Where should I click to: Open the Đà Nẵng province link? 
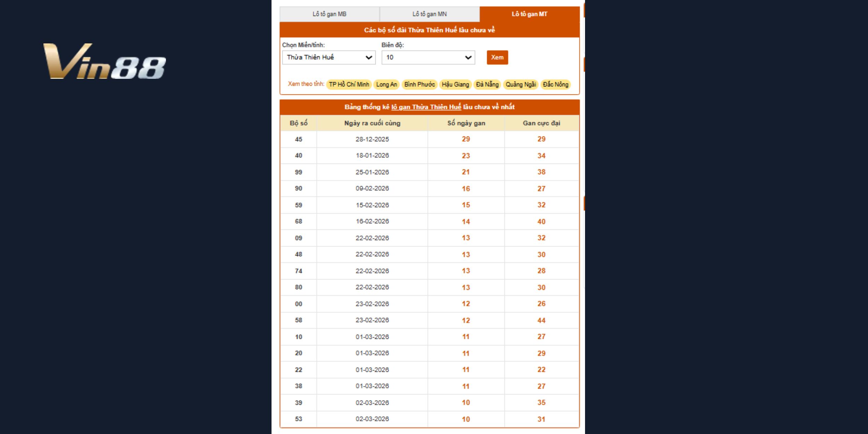[487, 84]
